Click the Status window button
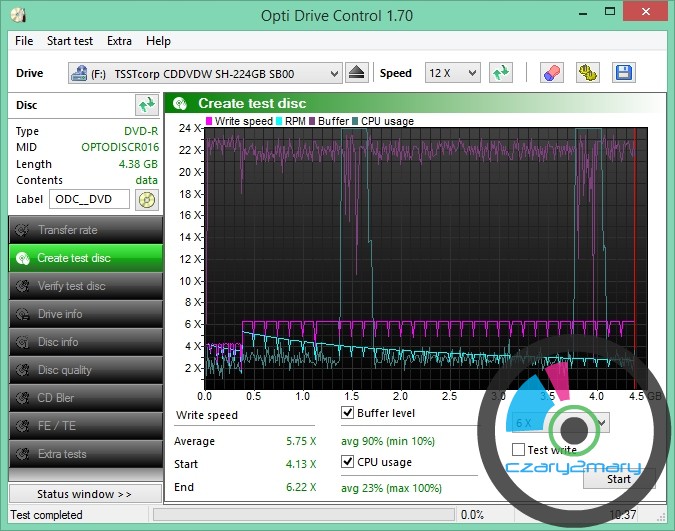The width and height of the screenshot is (675, 531). pos(84,494)
